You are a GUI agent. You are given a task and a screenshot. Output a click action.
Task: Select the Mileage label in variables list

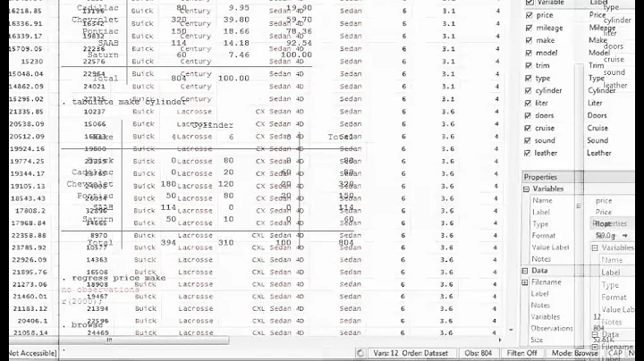pyautogui.click(x=602, y=28)
